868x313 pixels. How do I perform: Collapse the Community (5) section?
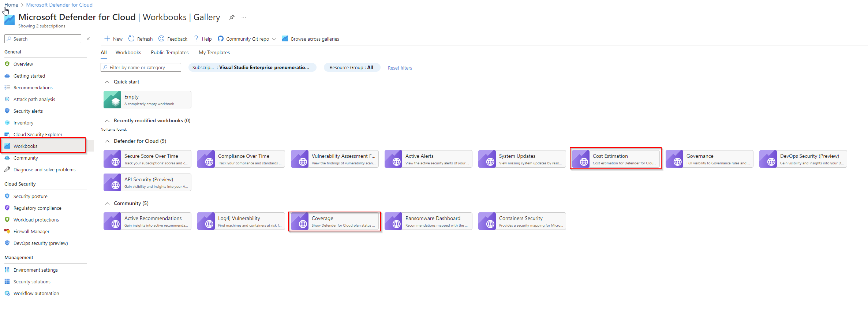[x=107, y=204]
